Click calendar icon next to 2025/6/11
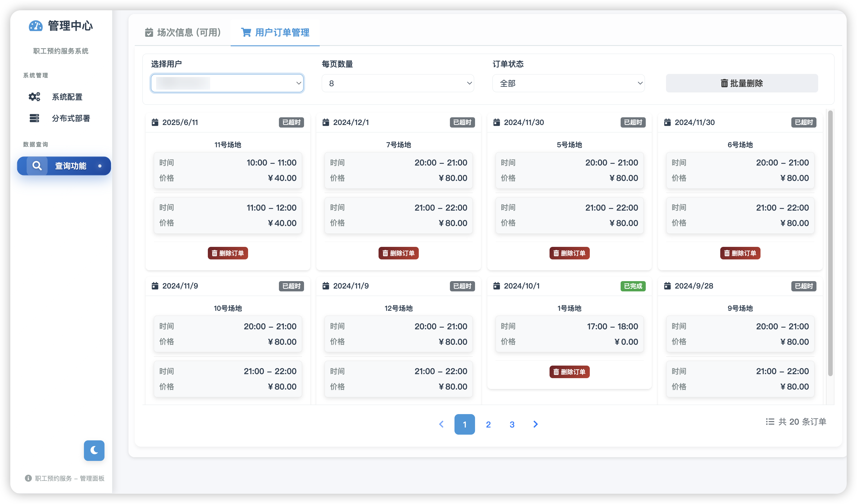The width and height of the screenshot is (857, 504). (155, 122)
